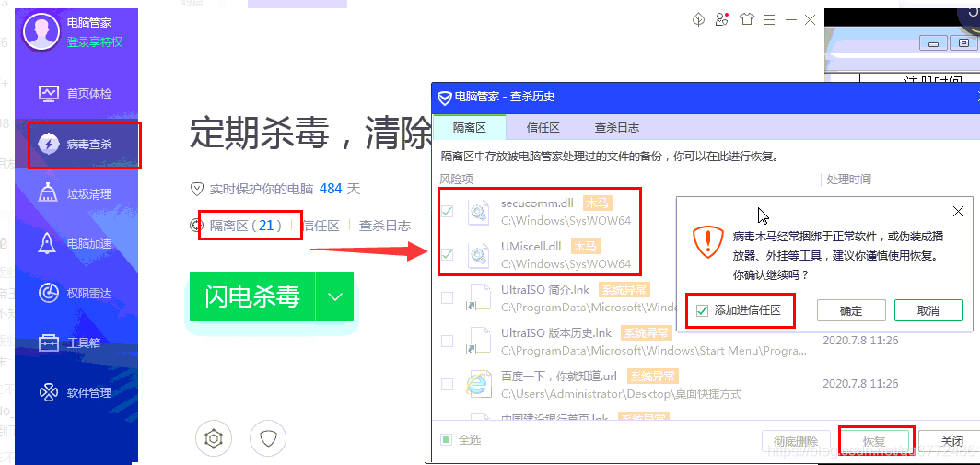Click the Internet Explorer icon of 百度一下 entry

pos(479,384)
